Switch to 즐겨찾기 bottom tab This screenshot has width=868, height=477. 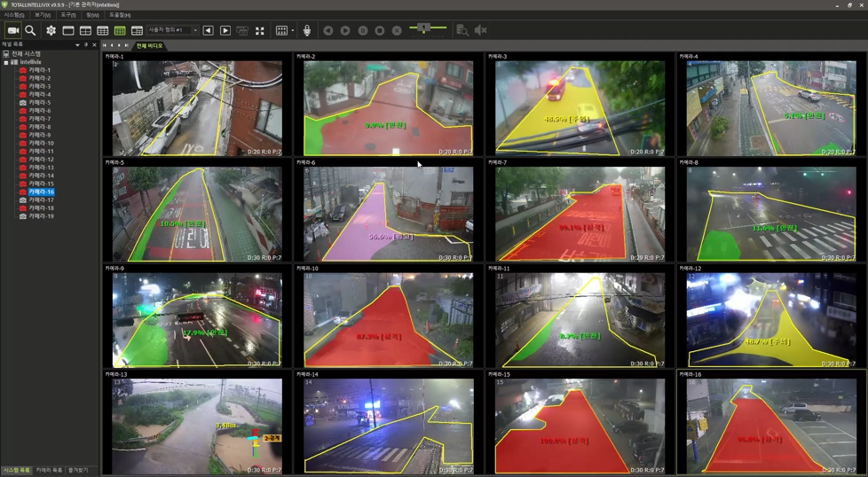[78, 471]
